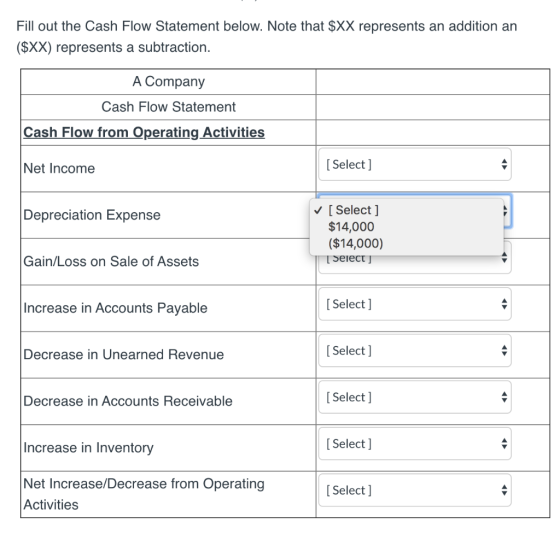Click the Depreciation Expense row label
Viewport: 560px width, 534px height.
pos(92,215)
